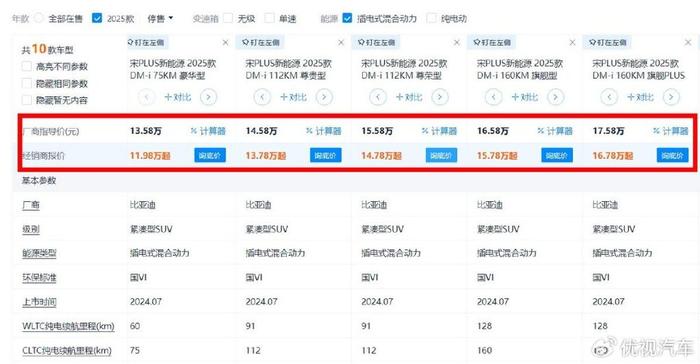This screenshot has height=364, width=700.
Task: Open the WLTC纯电续航里程(km) parameter link
Action: click(x=68, y=326)
